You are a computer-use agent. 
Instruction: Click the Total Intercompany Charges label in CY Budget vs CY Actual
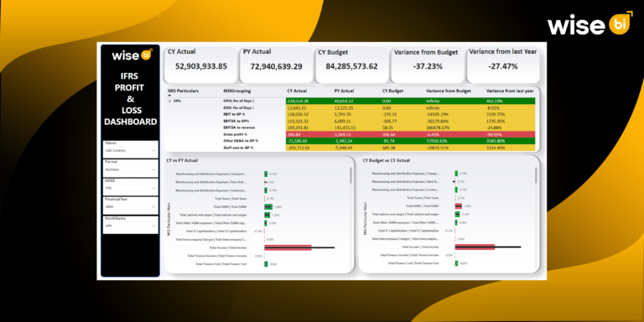[x=406, y=239]
